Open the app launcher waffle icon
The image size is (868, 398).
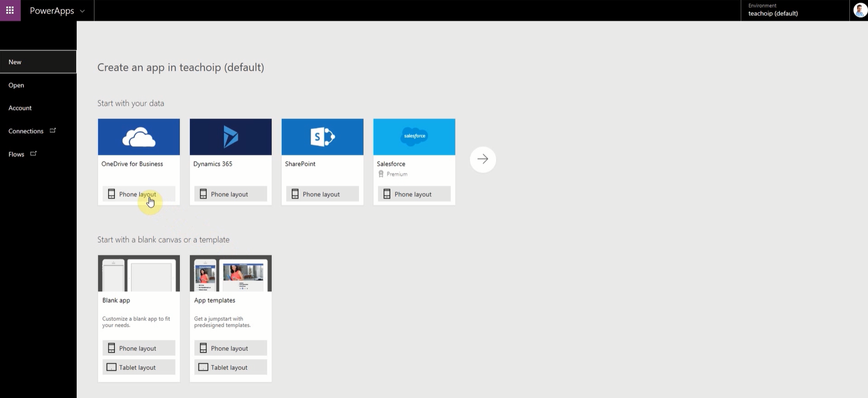coord(10,10)
